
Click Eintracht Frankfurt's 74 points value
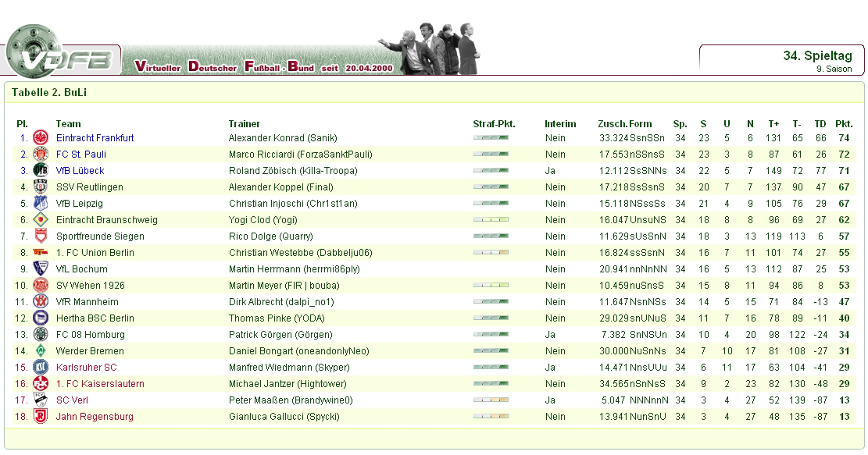point(845,138)
